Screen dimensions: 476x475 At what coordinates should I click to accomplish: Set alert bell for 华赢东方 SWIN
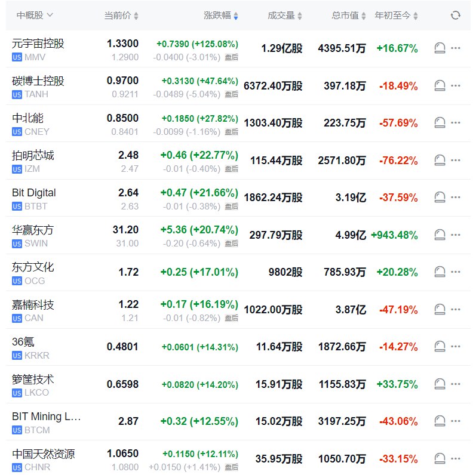point(440,235)
